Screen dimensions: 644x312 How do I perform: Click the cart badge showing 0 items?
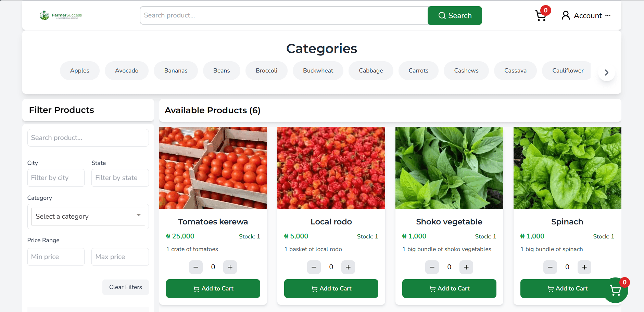[x=546, y=10]
